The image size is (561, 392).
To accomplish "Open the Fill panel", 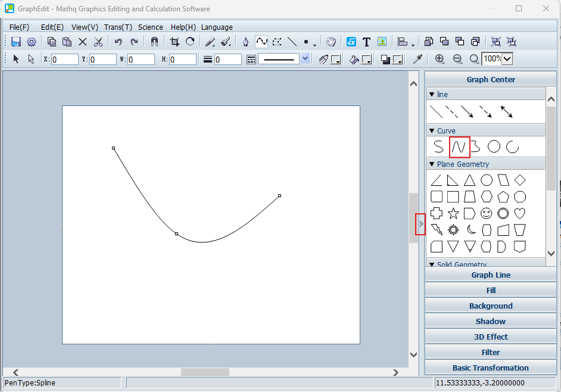I will coord(491,290).
